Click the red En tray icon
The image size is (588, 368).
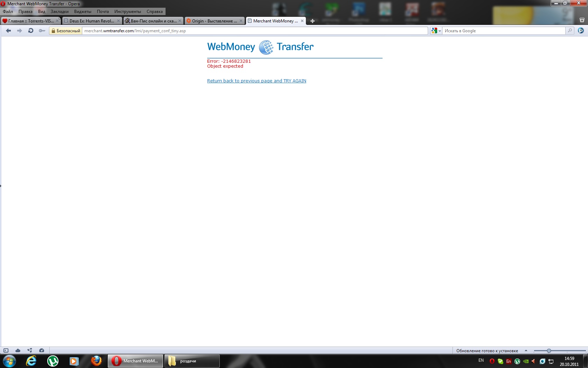coord(509,361)
